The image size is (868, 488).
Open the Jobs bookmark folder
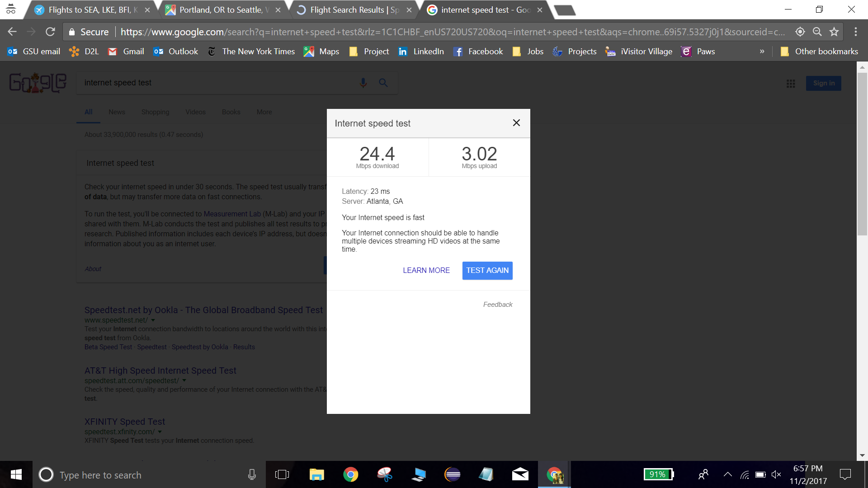pos(528,52)
